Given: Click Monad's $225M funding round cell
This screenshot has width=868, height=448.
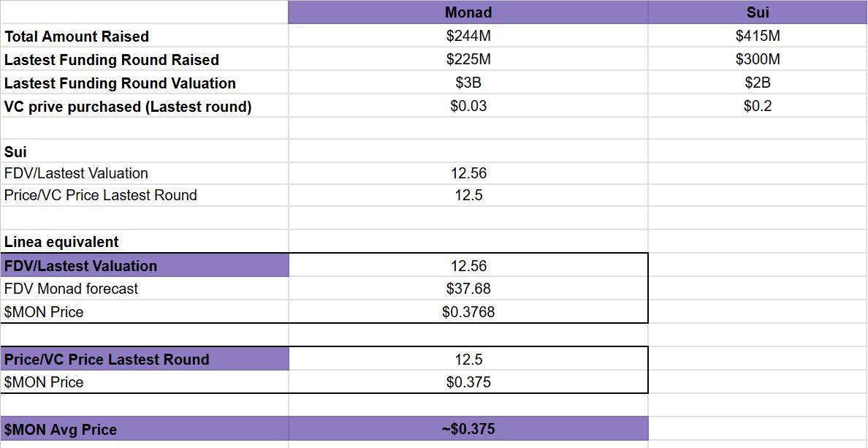Looking at the screenshot, I should pyautogui.click(x=468, y=59).
